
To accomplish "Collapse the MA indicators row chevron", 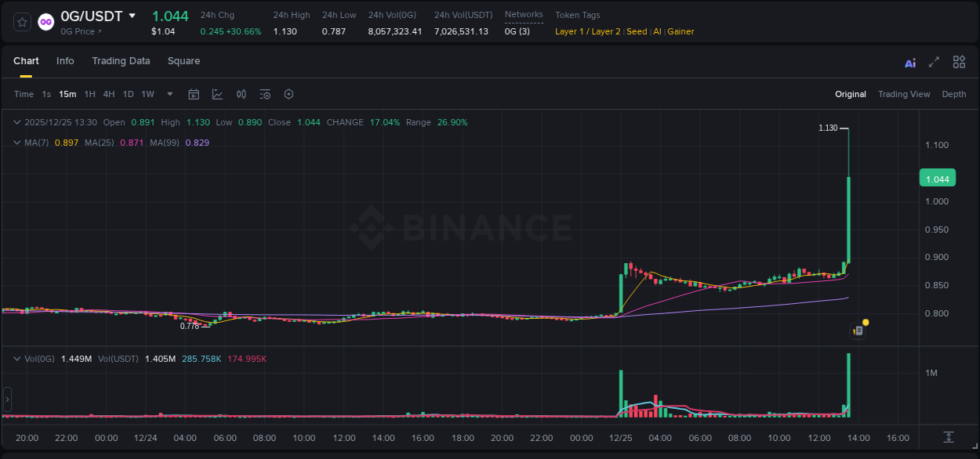I will [16, 143].
